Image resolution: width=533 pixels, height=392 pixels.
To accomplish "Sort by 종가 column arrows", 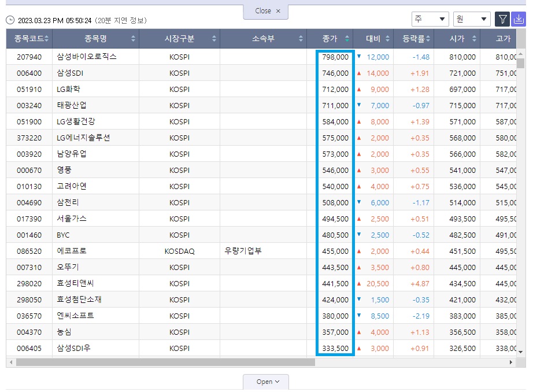I will 347,39.
